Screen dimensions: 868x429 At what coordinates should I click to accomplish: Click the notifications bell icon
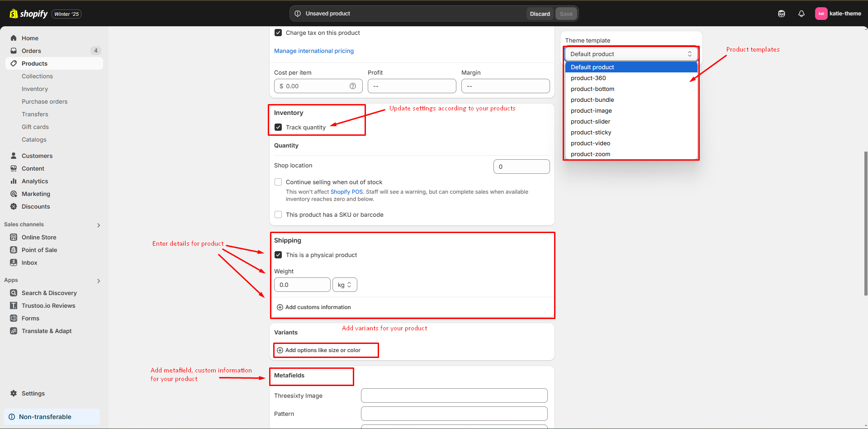click(801, 14)
